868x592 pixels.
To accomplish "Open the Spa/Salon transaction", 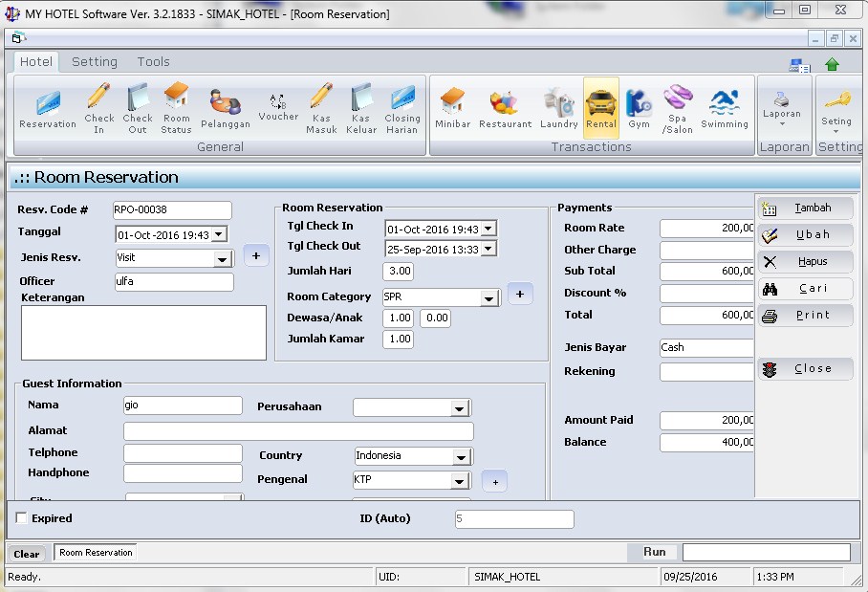I will pos(677,105).
